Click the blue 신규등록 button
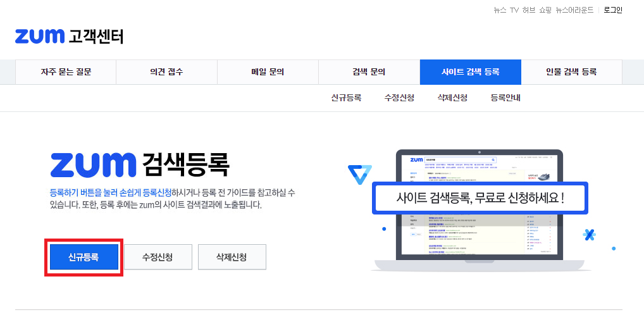644x317 pixels. 84,257
